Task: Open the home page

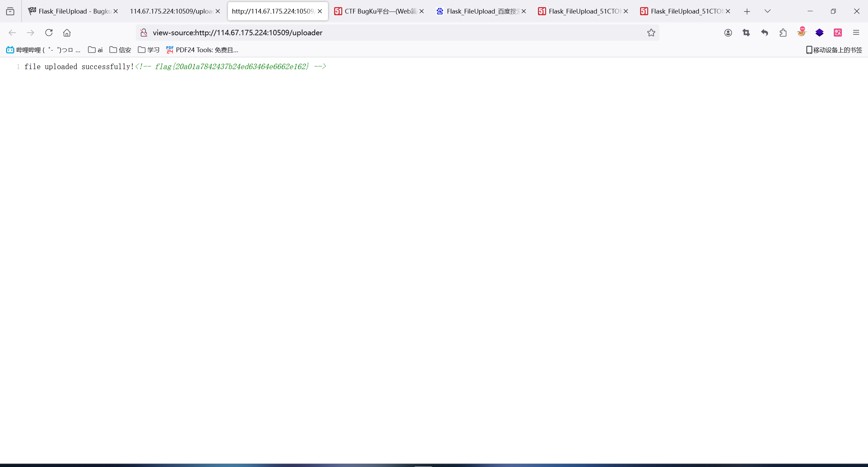Action: click(67, 33)
